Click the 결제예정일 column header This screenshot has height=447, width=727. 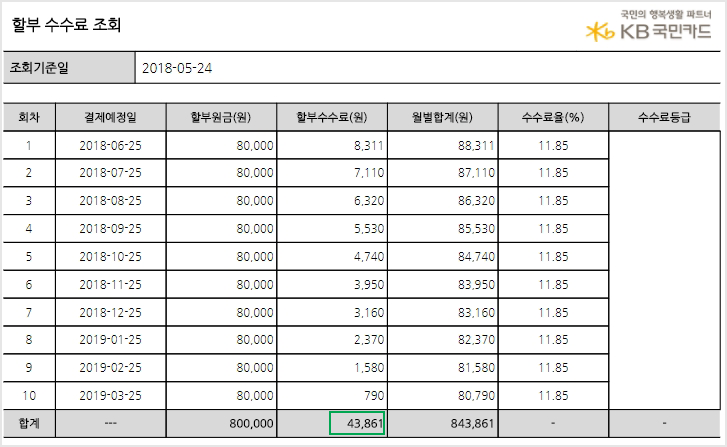click(110, 117)
